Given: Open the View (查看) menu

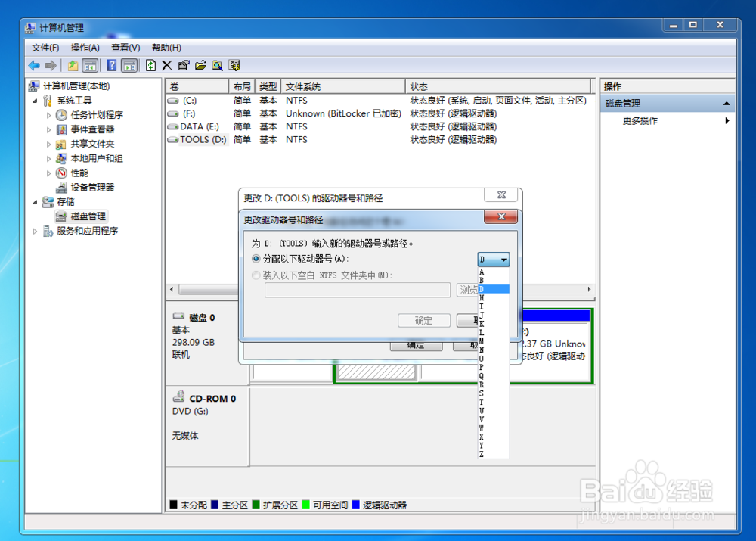Looking at the screenshot, I should point(125,48).
